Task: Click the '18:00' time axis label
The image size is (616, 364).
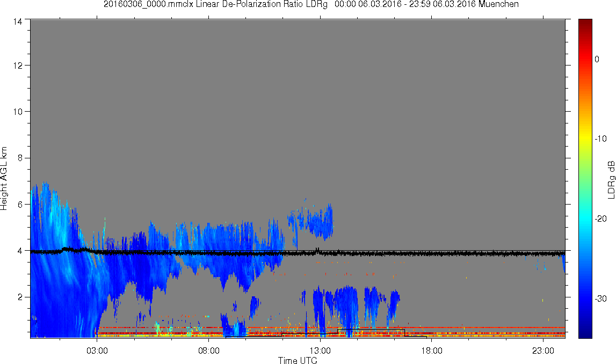Action: 432,351
